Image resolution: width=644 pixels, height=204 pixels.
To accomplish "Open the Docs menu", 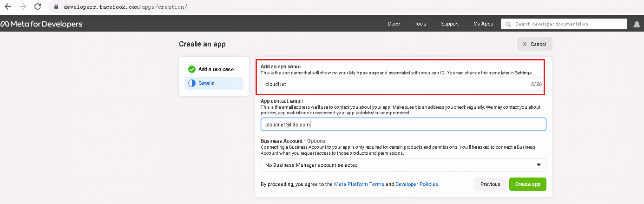I will tap(394, 24).
